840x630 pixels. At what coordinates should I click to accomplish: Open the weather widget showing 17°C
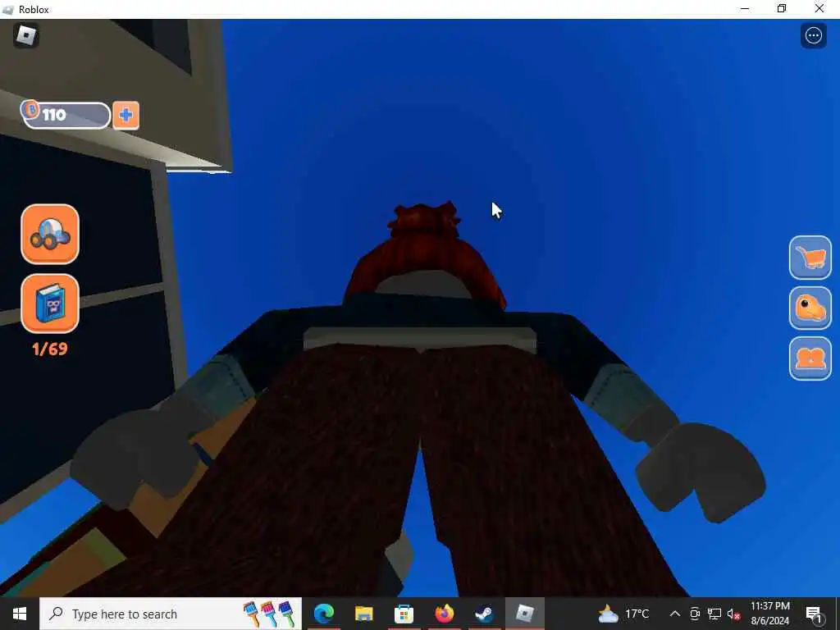tap(623, 614)
